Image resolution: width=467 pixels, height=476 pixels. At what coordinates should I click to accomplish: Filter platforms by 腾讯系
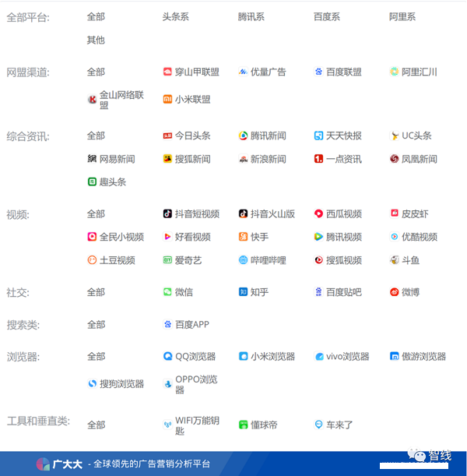tap(251, 16)
